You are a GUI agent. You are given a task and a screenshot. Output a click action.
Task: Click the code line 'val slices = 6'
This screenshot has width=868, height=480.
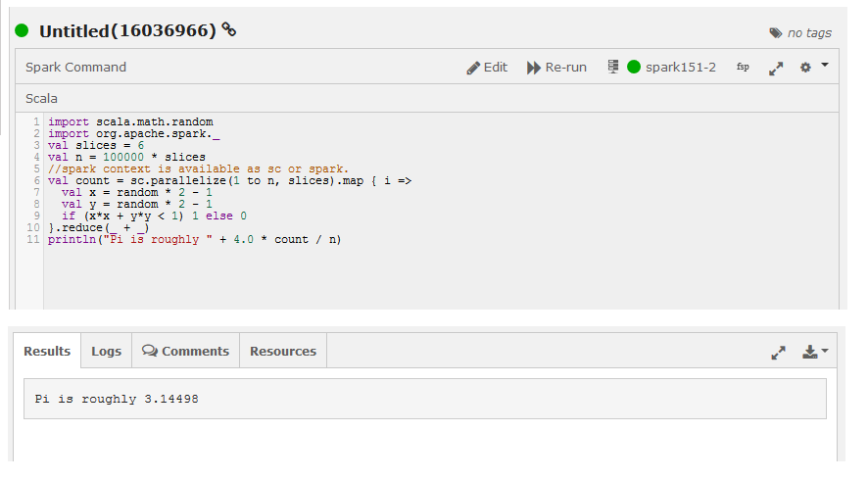96,146
